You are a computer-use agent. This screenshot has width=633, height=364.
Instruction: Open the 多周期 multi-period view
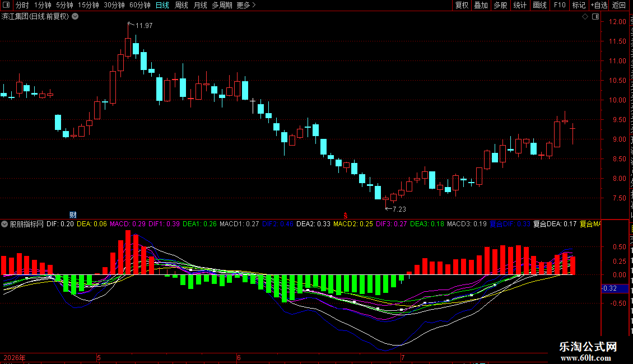tap(222, 5)
